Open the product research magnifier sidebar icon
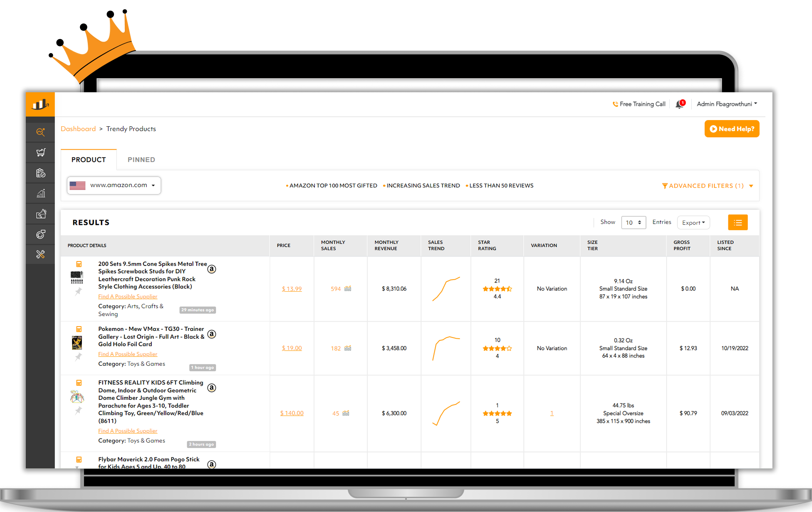The height and width of the screenshot is (512, 812). (40, 132)
